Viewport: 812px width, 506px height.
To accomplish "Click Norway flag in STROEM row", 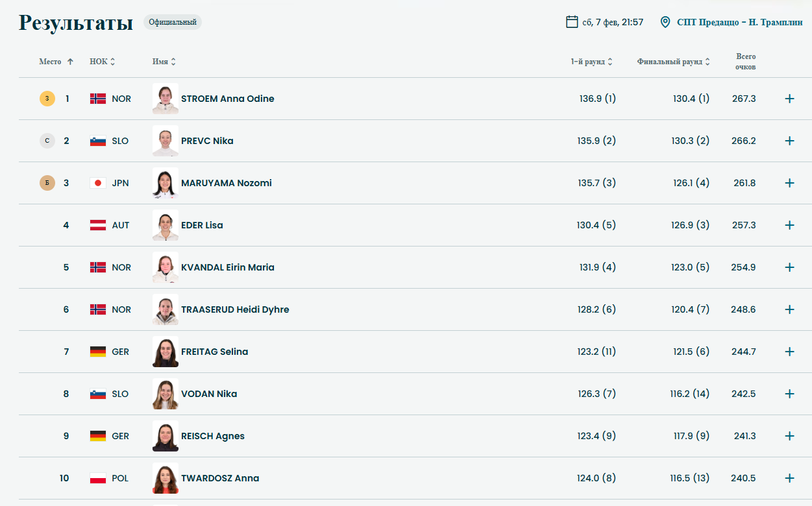I will click(x=98, y=99).
